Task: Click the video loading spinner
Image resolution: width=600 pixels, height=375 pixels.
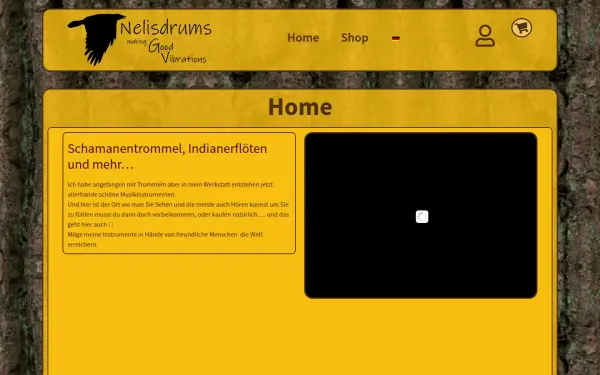Action: [x=422, y=217]
